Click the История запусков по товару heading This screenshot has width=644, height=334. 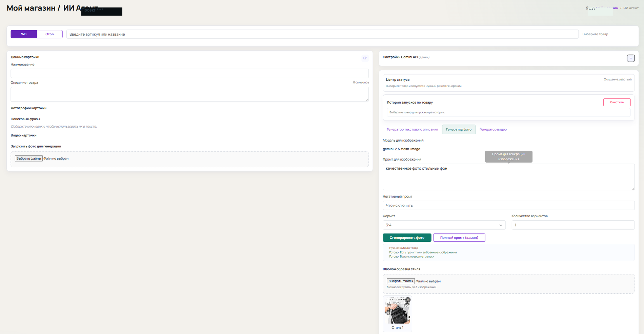pyautogui.click(x=410, y=103)
